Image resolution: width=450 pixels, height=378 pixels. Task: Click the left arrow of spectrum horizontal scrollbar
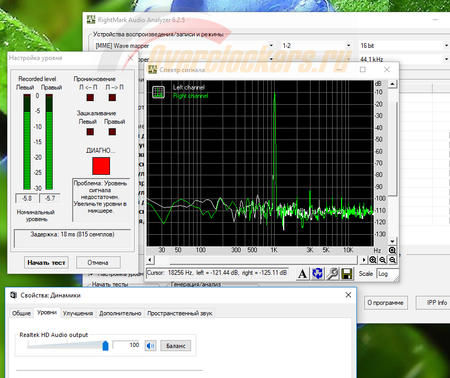point(150,260)
